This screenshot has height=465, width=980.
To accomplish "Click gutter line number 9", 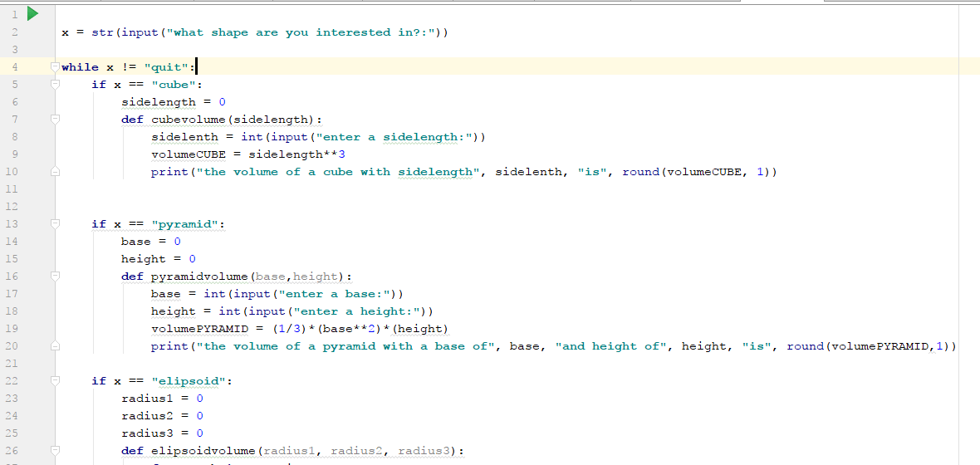I will point(14,154).
